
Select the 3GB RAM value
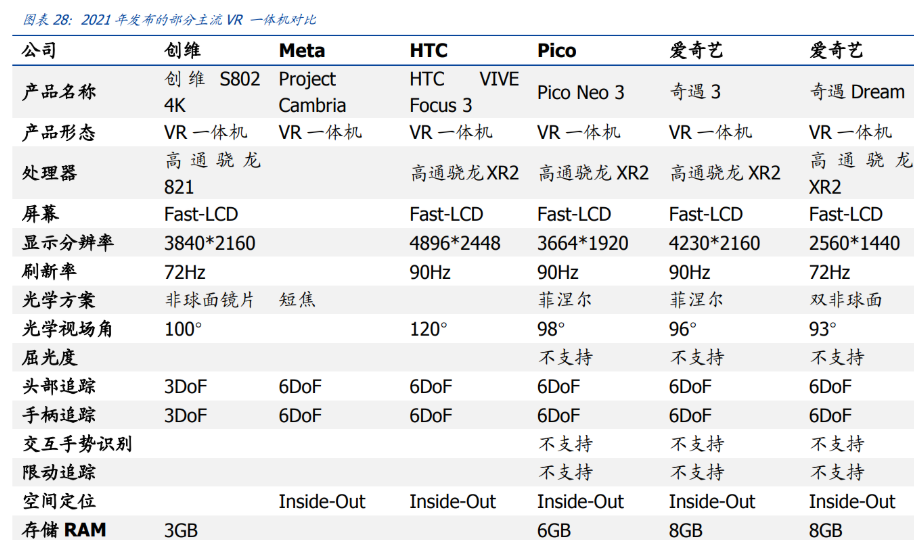pyautogui.click(x=181, y=530)
